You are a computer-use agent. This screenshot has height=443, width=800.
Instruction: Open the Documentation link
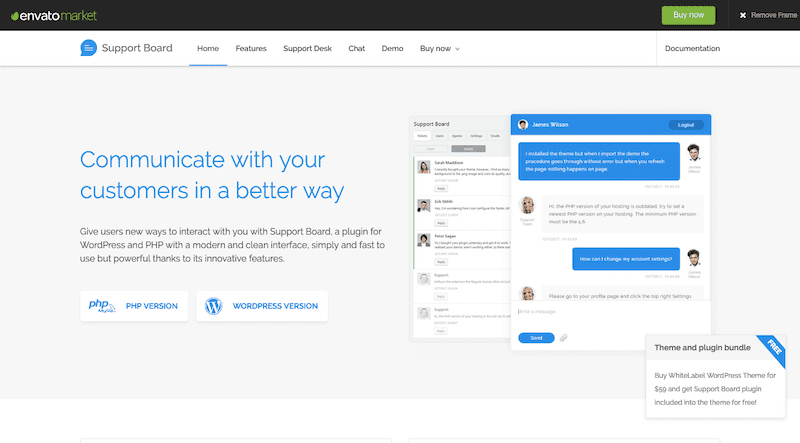pyautogui.click(x=692, y=48)
